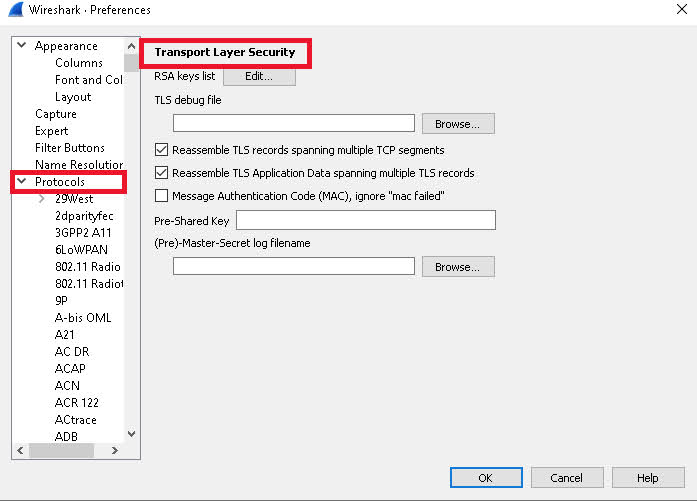The width and height of the screenshot is (697, 501).
Task: Select ACR 122 protocol
Action: 76,402
